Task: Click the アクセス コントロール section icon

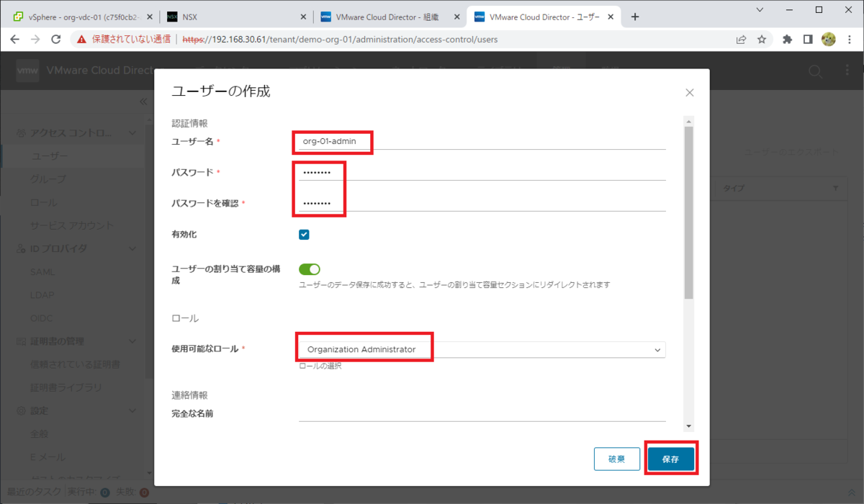Action: 22,133
